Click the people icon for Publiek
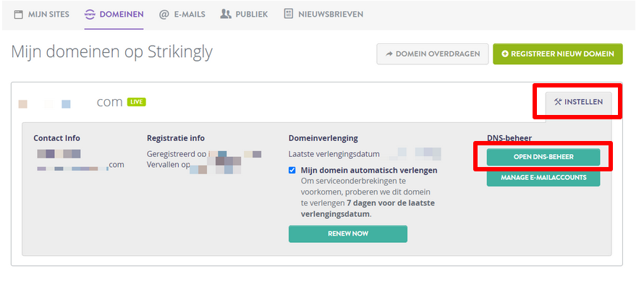 [x=226, y=14]
